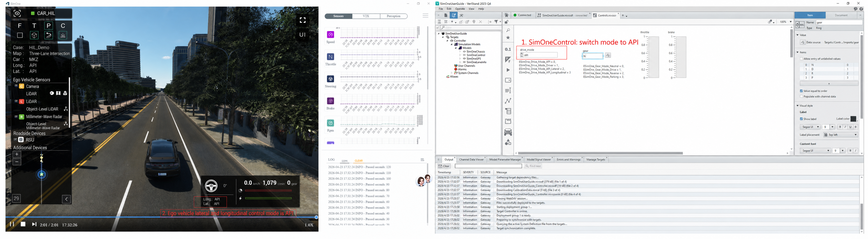Add a new document tab with plus
Viewport: 868px width, 239px height.
point(623,16)
